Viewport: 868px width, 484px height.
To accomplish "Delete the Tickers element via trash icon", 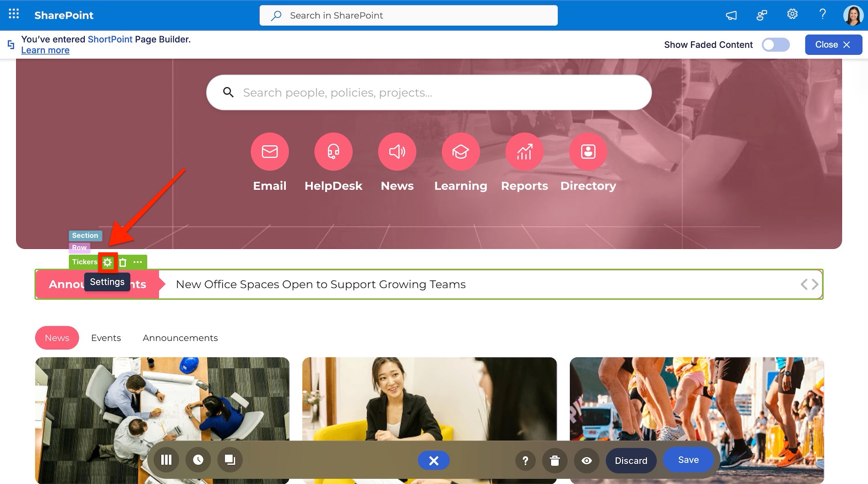I will pyautogui.click(x=122, y=262).
